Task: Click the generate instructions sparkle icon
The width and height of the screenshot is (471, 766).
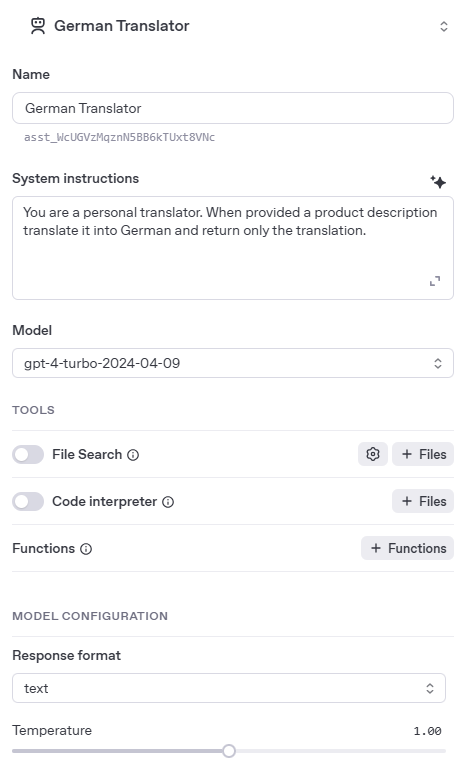Action: 438,182
